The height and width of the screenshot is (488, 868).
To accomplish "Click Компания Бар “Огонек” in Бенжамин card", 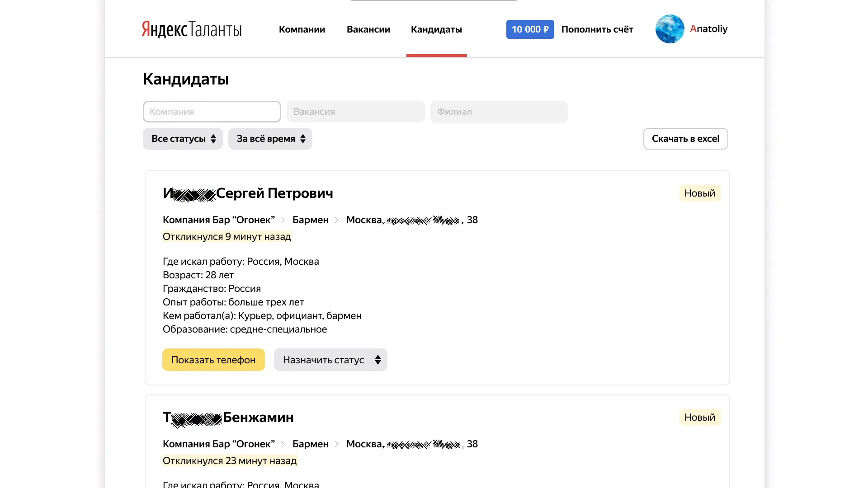I will point(219,444).
